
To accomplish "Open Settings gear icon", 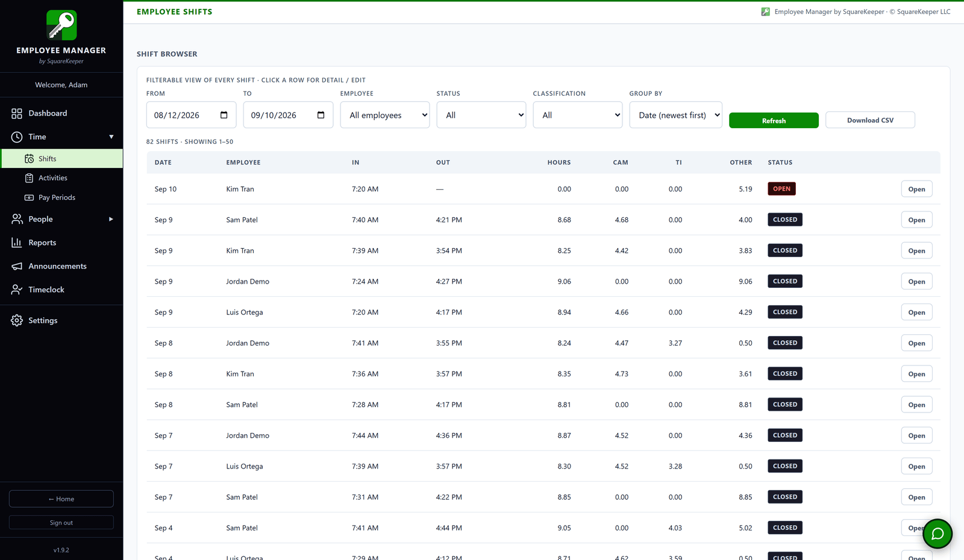I will 17,320.
